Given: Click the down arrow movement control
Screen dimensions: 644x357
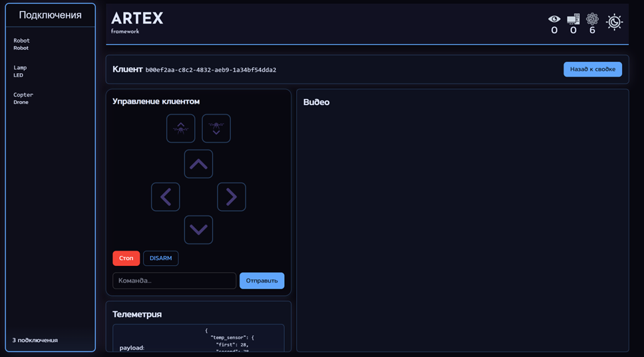Looking at the screenshot, I should pyautogui.click(x=198, y=230).
